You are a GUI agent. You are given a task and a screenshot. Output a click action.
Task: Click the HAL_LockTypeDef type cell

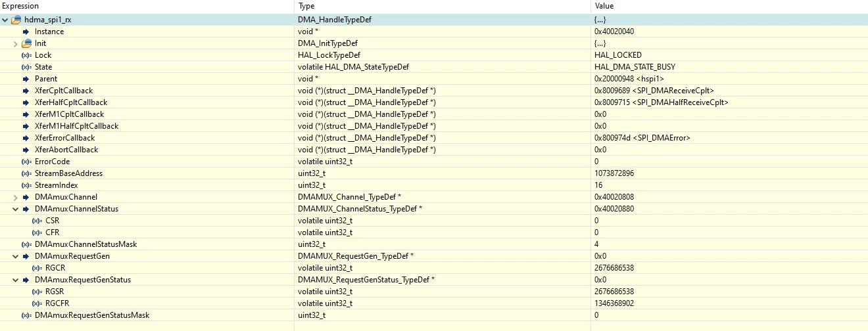329,55
